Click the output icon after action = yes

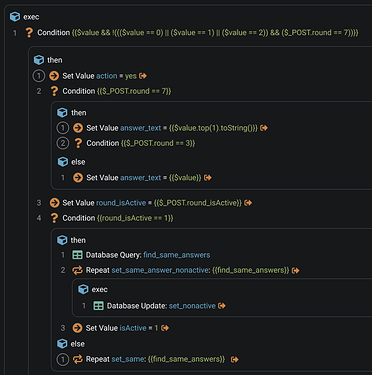[143, 76]
